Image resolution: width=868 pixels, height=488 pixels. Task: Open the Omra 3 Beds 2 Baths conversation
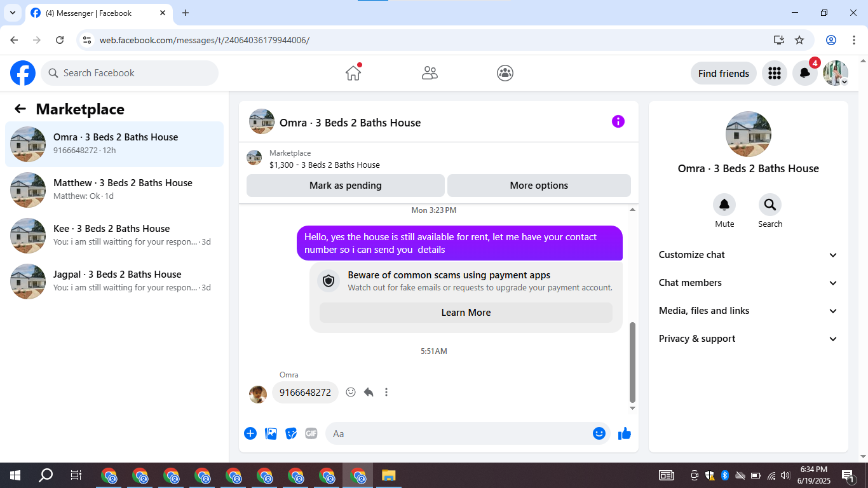coord(114,144)
